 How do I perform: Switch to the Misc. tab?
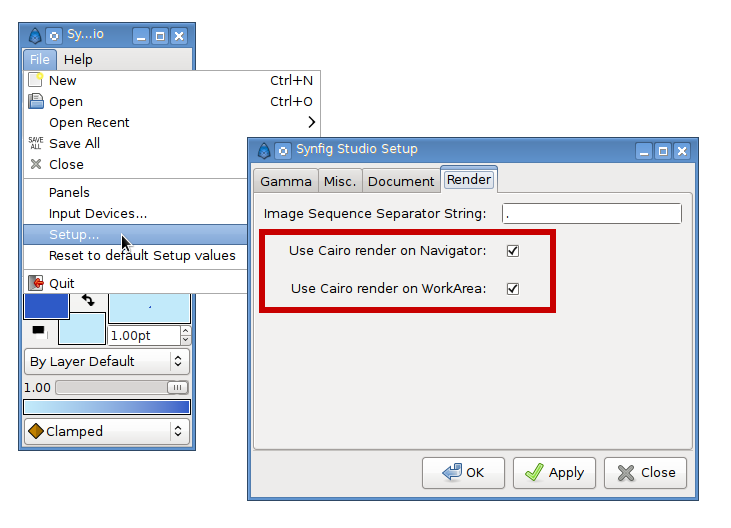(340, 181)
